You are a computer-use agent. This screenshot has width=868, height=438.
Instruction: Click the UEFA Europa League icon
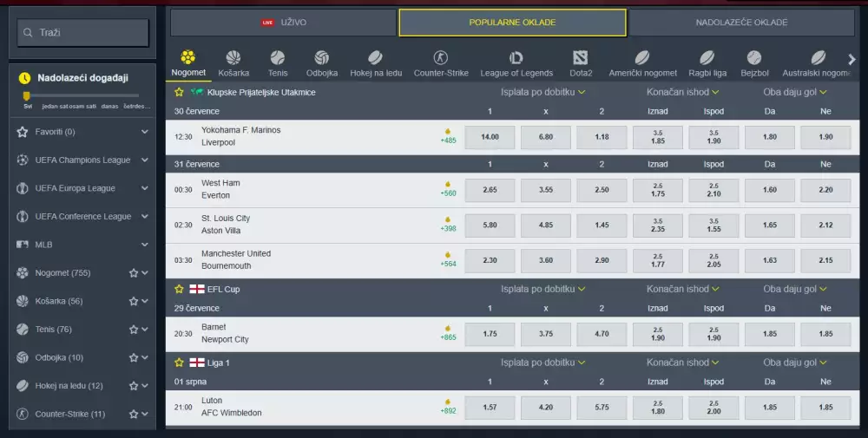tap(23, 188)
